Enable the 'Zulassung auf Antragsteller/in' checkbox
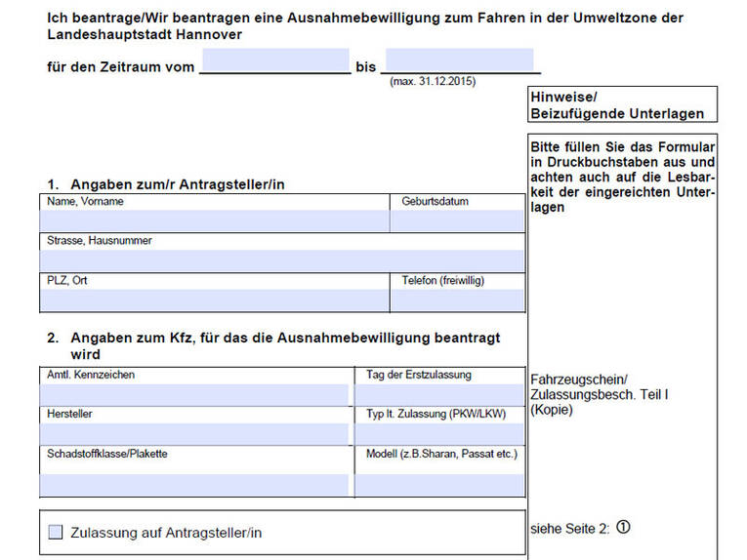 (x=56, y=533)
